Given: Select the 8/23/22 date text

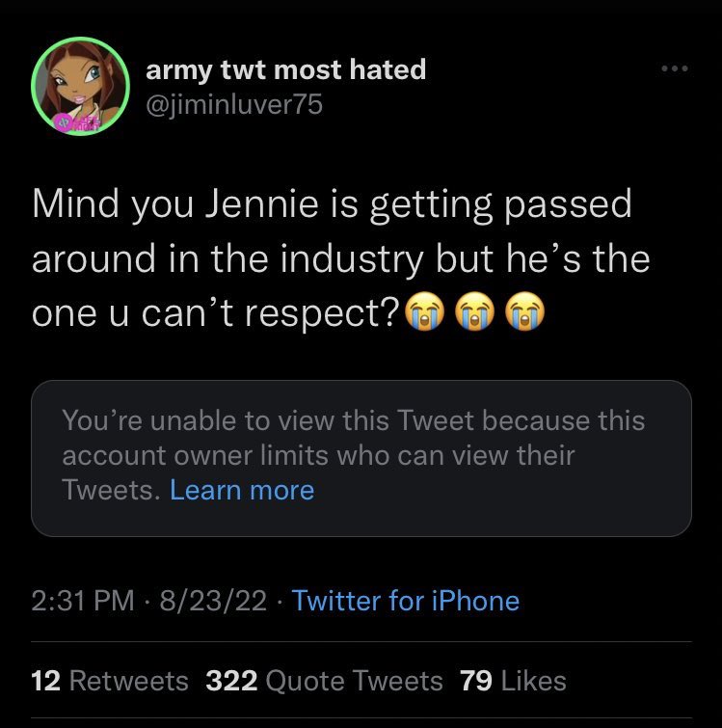Looking at the screenshot, I should coord(213,601).
